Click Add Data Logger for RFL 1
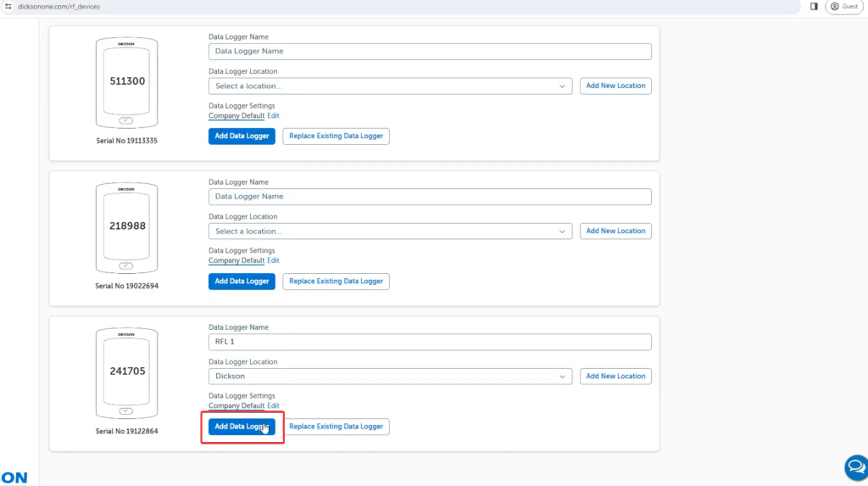 tap(242, 427)
